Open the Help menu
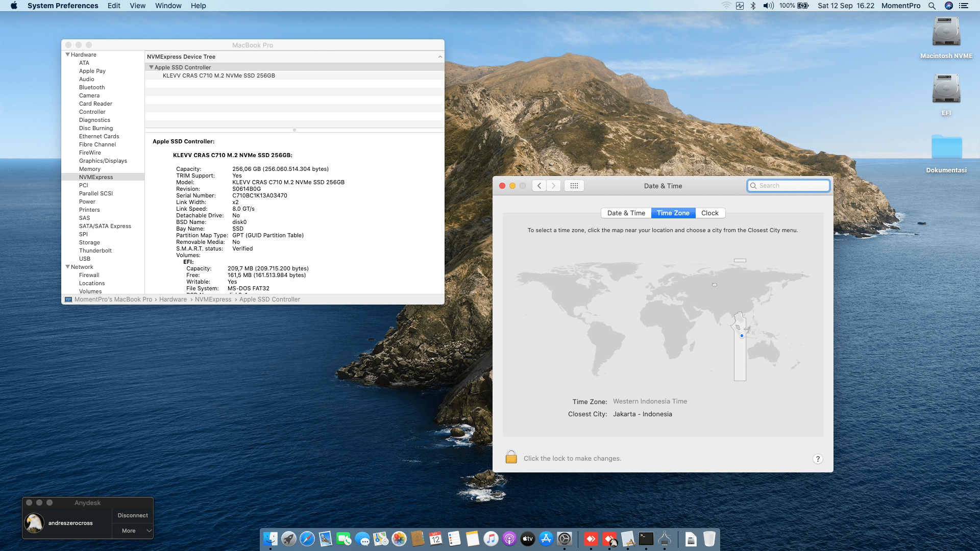 [199, 6]
